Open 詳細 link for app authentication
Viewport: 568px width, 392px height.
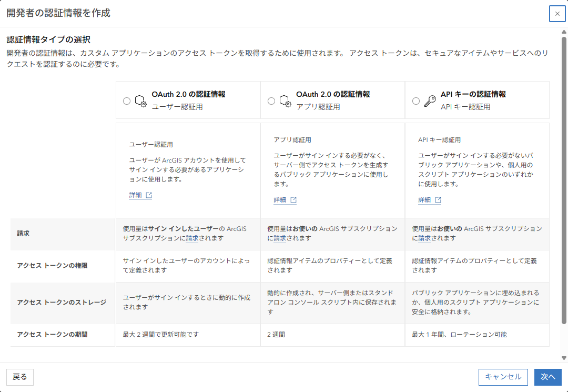tap(280, 200)
